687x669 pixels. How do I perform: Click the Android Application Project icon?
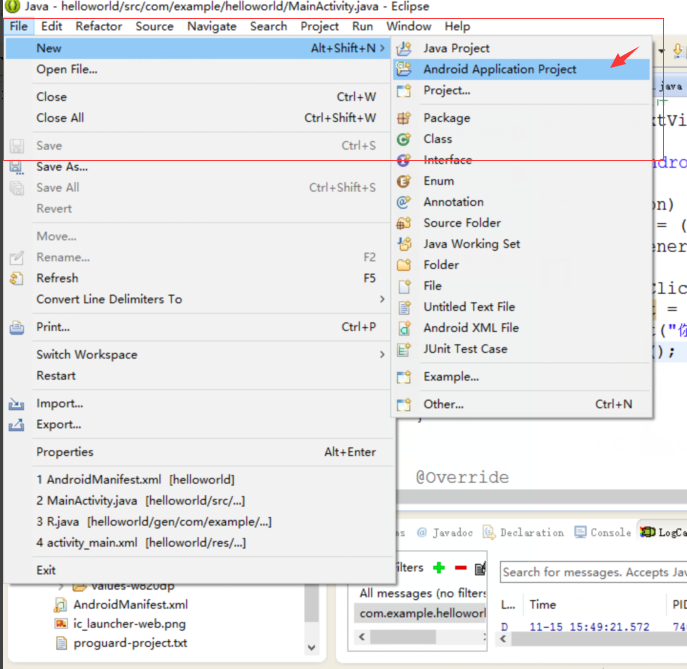click(404, 69)
